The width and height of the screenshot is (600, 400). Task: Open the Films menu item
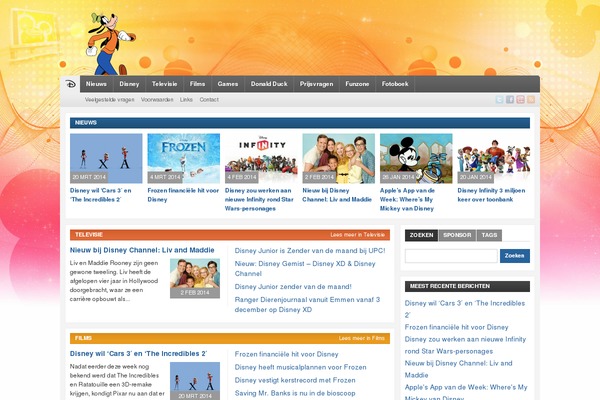pos(197,84)
